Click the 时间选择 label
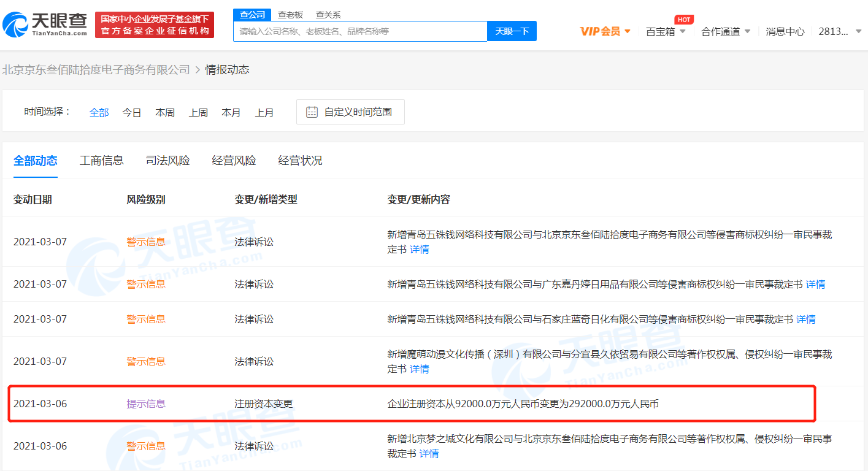The width and height of the screenshot is (868, 471). [48, 112]
